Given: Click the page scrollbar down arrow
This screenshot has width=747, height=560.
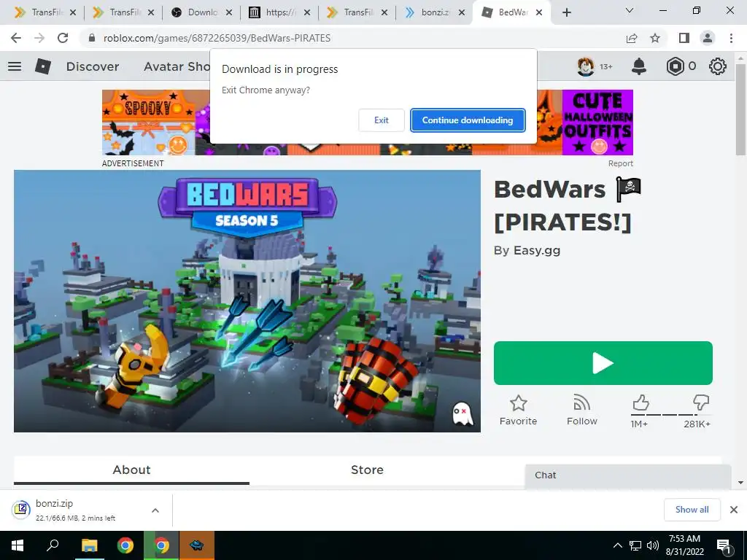Looking at the screenshot, I should pyautogui.click(x=740, y=483).
